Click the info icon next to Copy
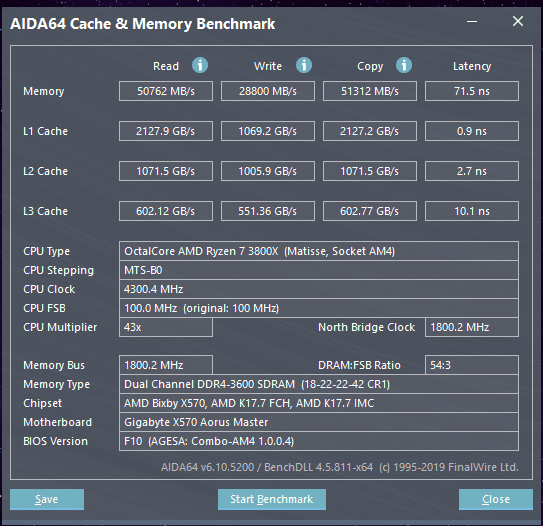 [404, 65]
